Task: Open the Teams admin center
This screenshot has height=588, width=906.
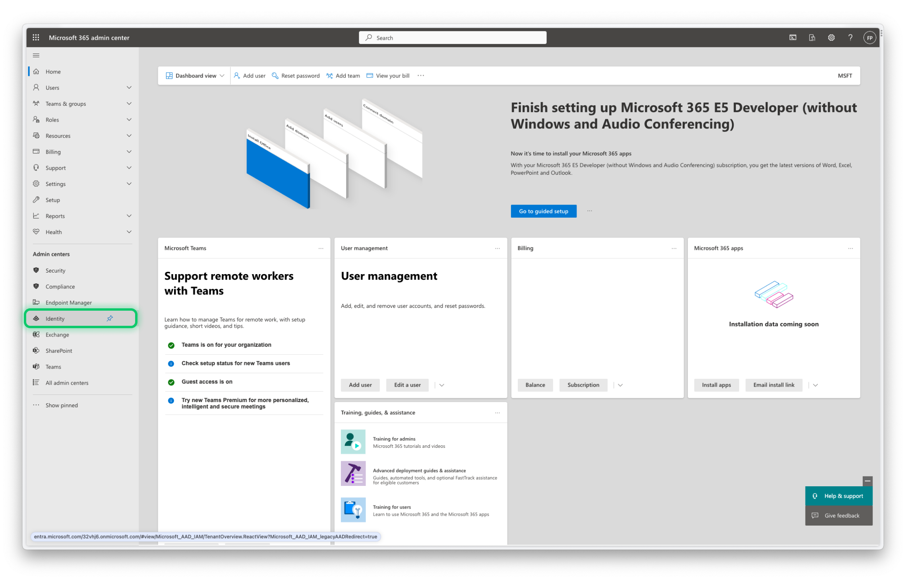Action: point(53,366)
